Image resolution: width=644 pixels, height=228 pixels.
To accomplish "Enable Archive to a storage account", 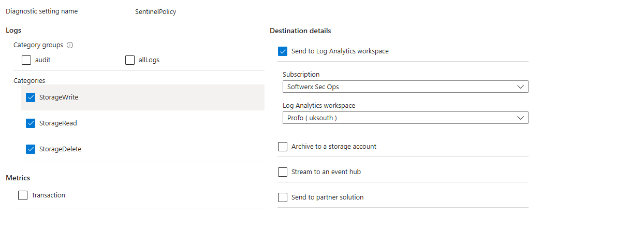I will pyautogui.click(x=283, y=147).
